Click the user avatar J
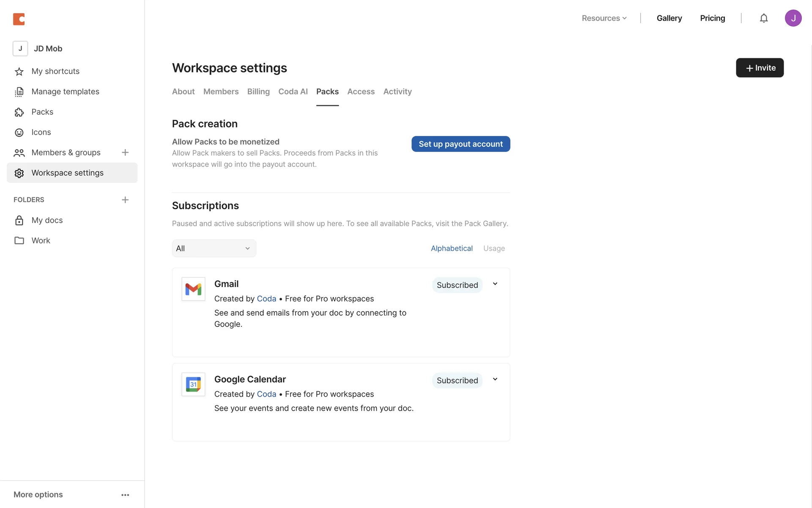The width and height of the screenshot is (812, 508). (x=793, y=18)
